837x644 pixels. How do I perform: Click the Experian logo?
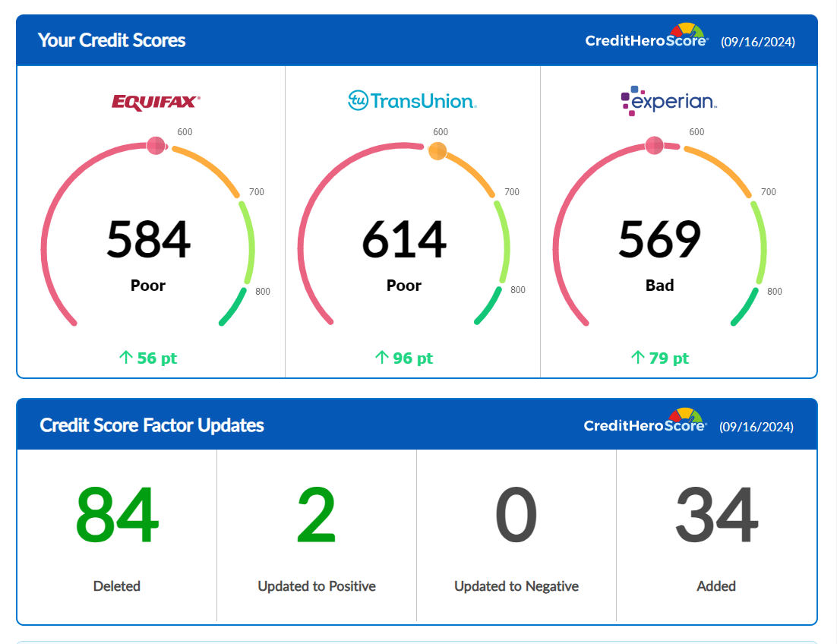pyautogui.click(x=669, y=100)
